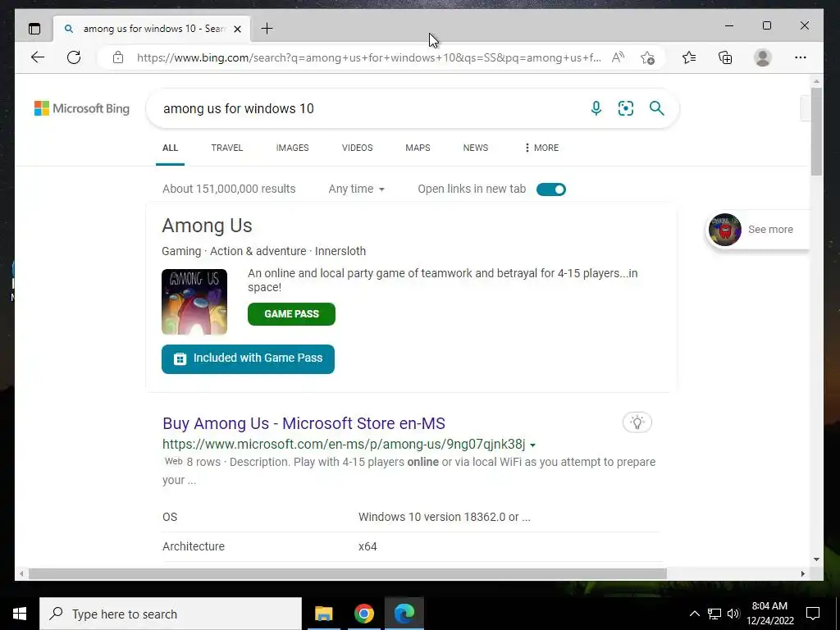Expand the MORE search categories menu
The width and height of the screenshot is (840, 630).
pyautogui.click(x=541, y=148)
